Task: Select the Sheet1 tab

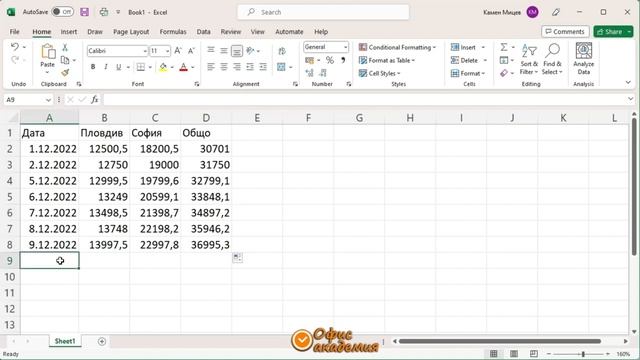Action: 65,341
